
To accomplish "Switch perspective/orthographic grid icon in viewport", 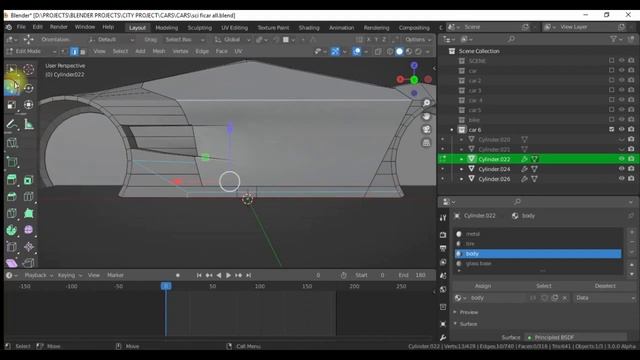I will tap(426, 143).
